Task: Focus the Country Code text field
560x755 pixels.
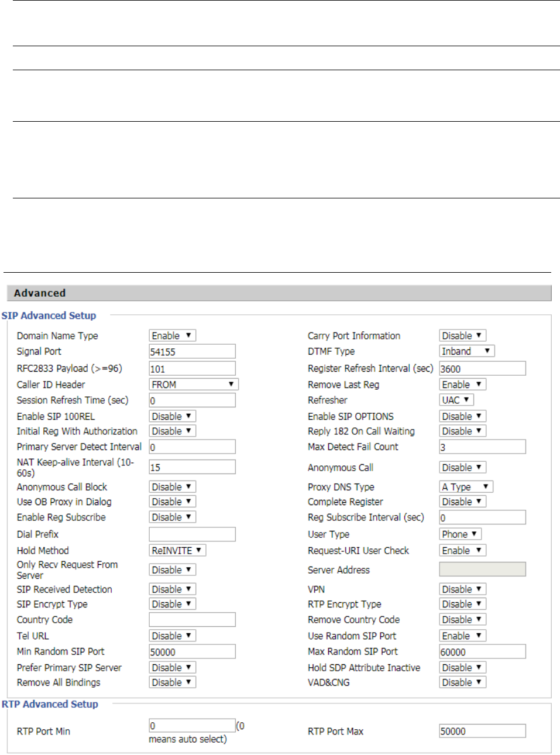Action: pos(192,620)
